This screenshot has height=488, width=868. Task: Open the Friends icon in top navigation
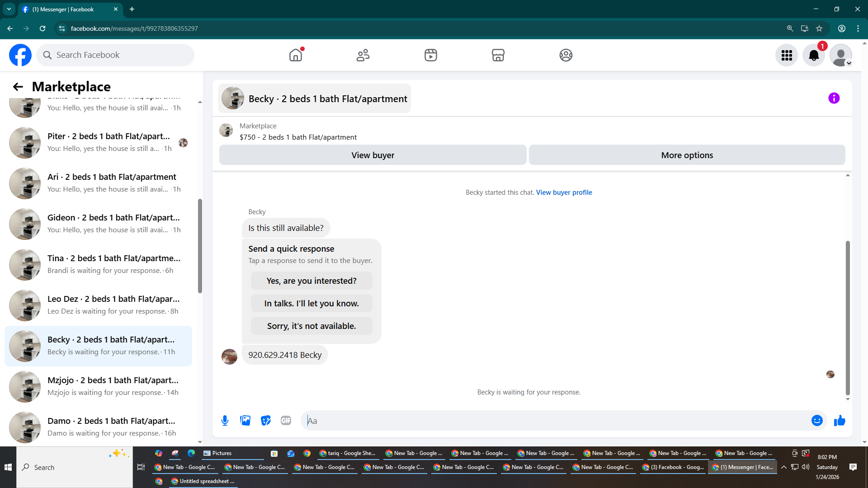pos(363,55)
